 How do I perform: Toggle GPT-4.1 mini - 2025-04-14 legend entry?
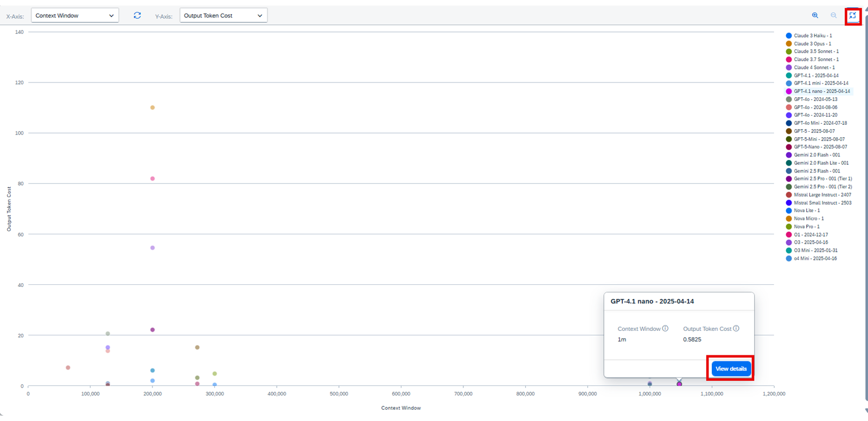(x=817, y=84)
